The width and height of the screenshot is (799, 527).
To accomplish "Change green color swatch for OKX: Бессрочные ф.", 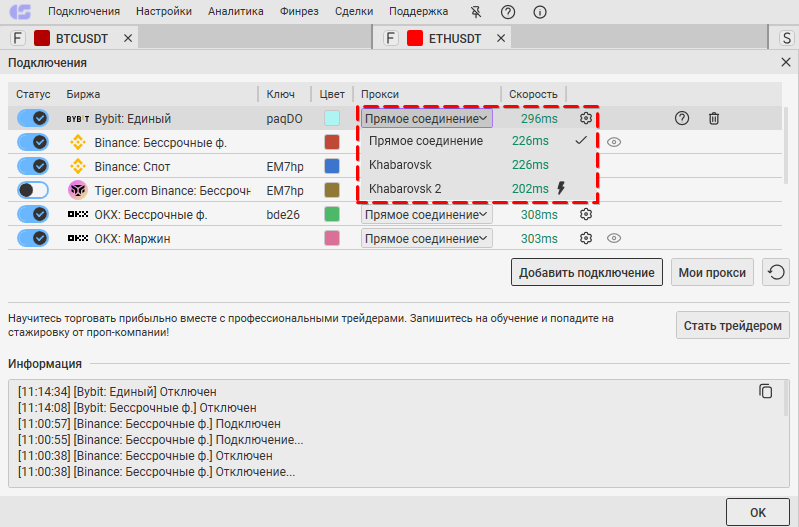I will [x=332, y=214].
